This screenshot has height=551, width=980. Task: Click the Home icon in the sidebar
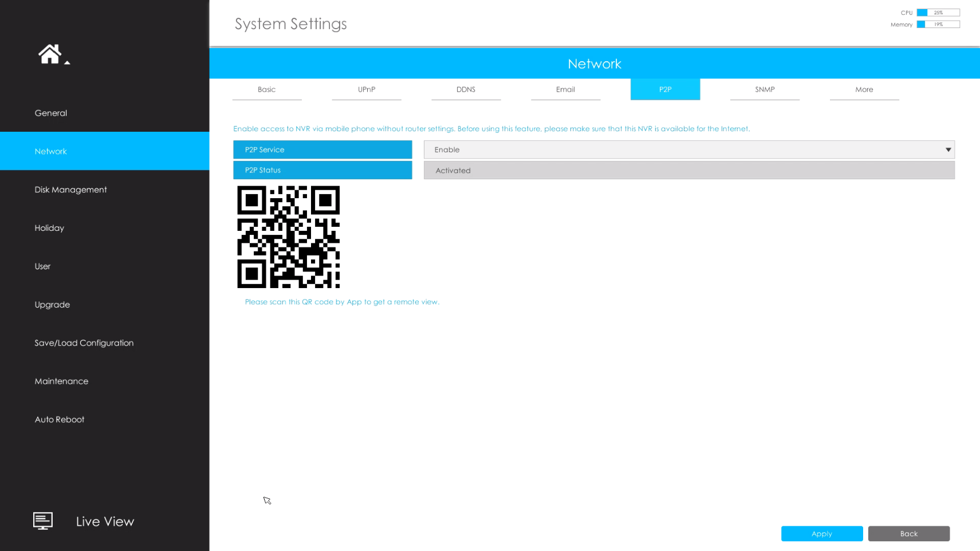click(49, 54)
